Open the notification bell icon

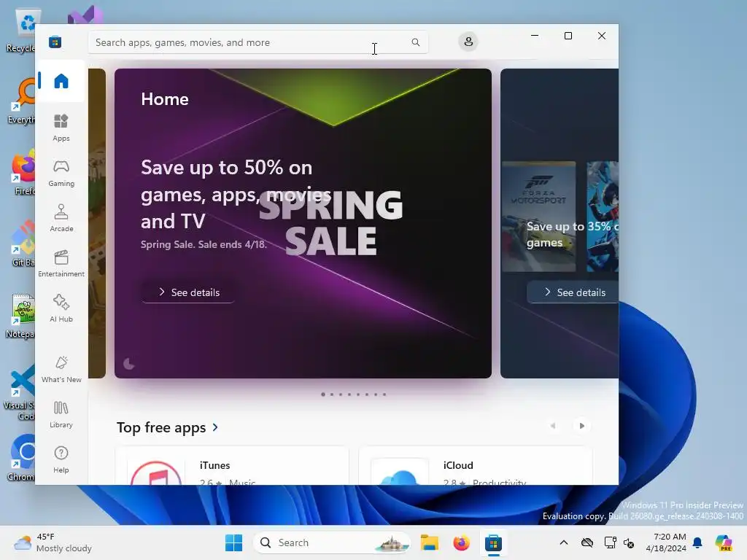pyautogui.click(x=697, y=542)
